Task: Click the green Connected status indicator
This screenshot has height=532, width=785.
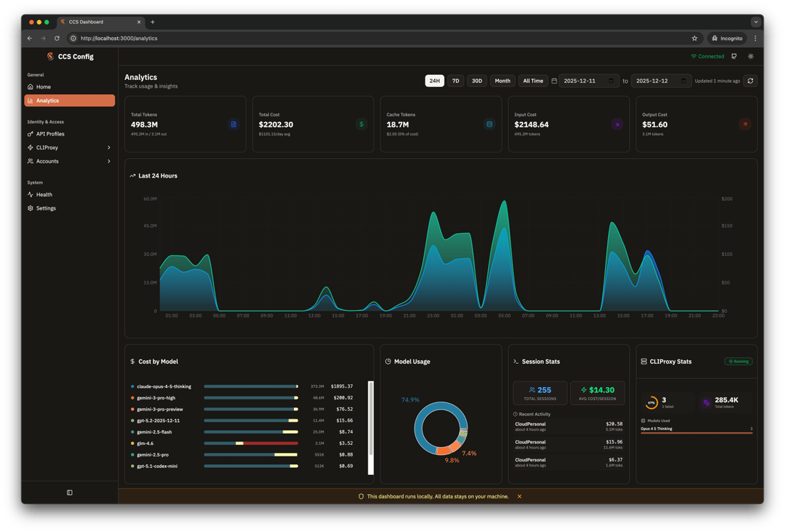Action: pos(707,56)
